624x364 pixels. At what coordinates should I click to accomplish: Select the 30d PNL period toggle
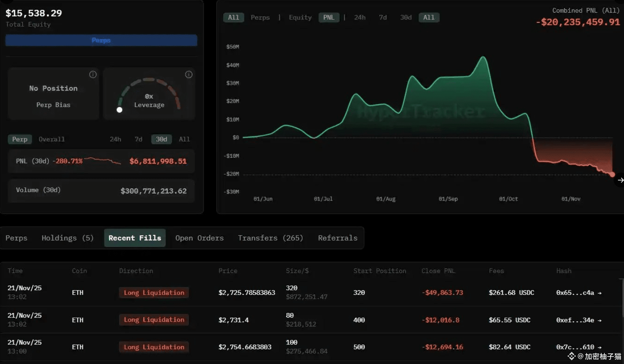point(161,139)
